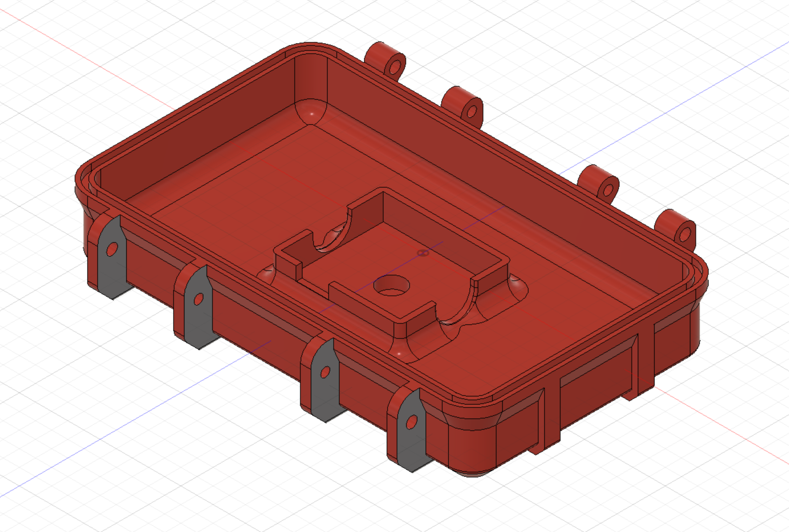Click the hole in the leftmost rear hinge lug
The width and height of the screenshot is (789, 532).
click(x=395, y=68)
